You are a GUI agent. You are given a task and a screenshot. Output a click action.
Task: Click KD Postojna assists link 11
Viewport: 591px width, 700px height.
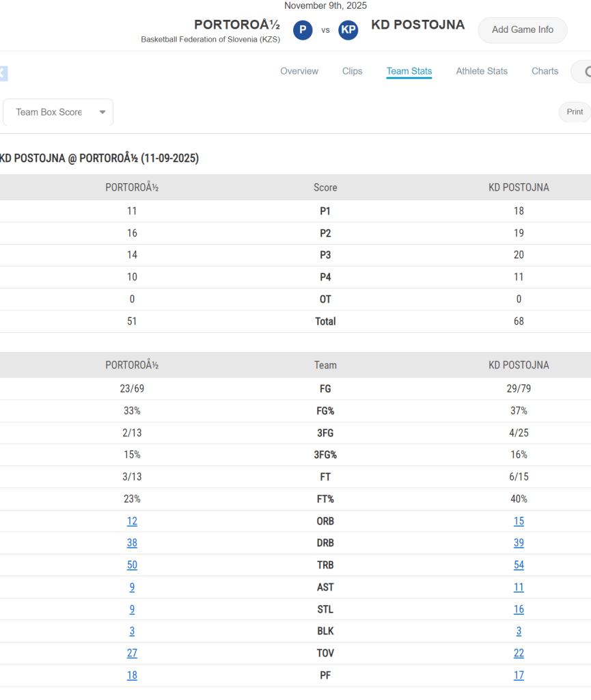[519, 587]
